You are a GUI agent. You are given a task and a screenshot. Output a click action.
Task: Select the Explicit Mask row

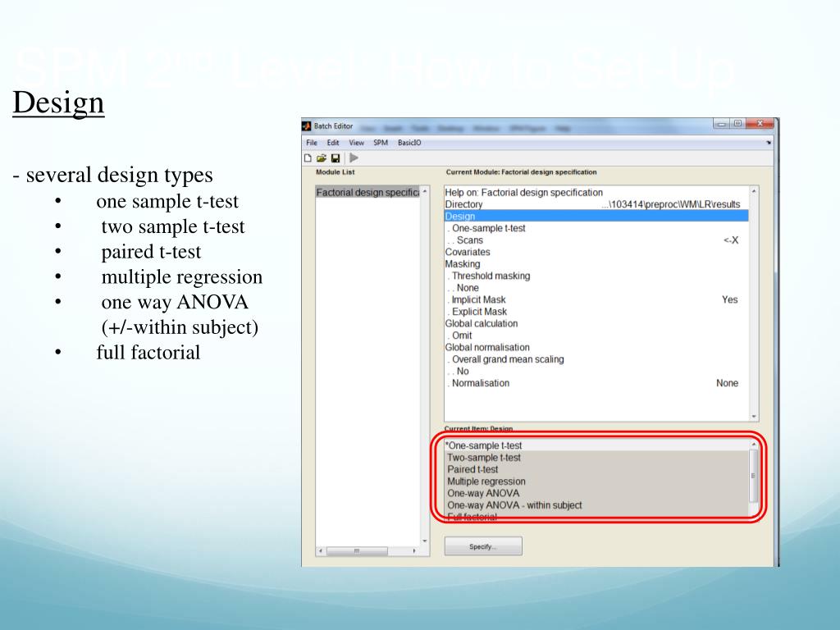click(x=596, y=311)
